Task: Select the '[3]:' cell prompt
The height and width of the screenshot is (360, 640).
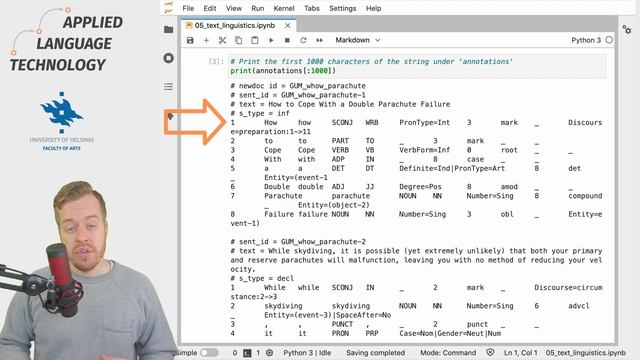Action: point(216,62)
